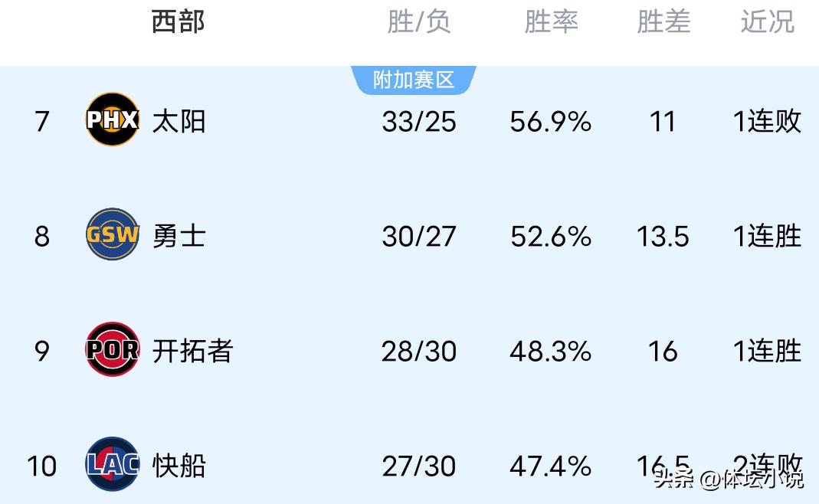Sort by the 胜/负 column header

tap(418, 22)
